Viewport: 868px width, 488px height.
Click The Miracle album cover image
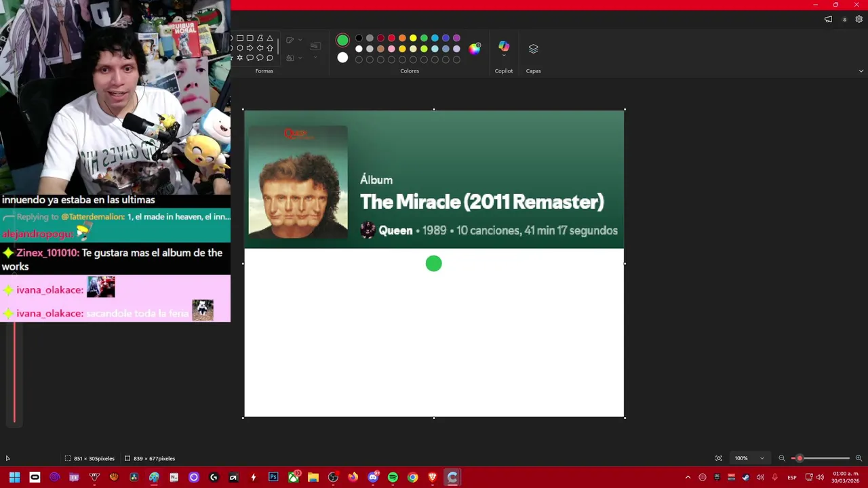tap(298, 182)
